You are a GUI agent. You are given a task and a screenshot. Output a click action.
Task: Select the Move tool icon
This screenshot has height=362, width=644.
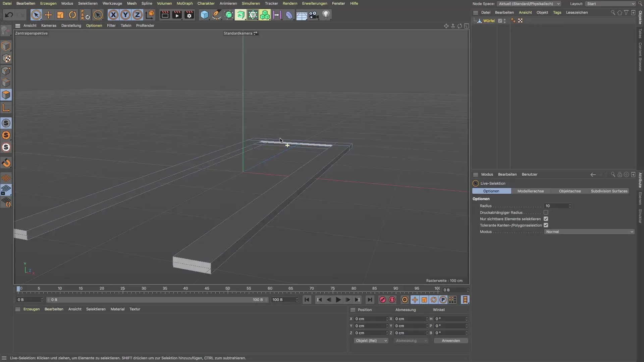48,15
